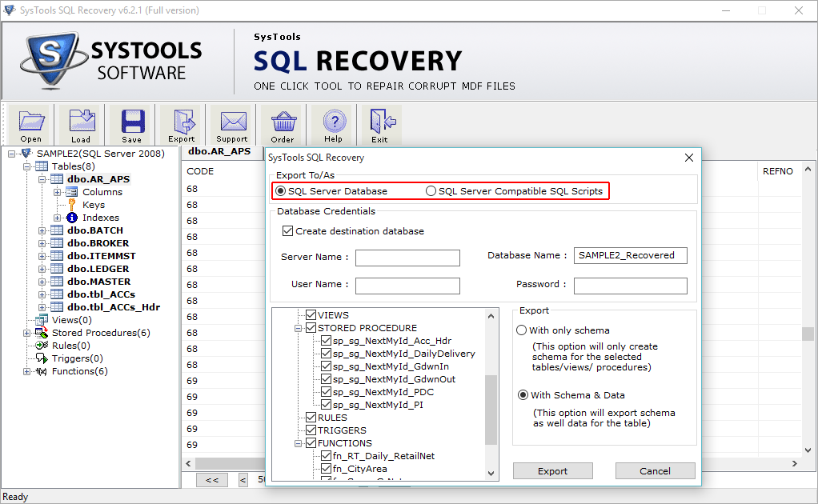Expand Functions(6) in the left tree
Viewport: 818px width, 504px height.
(x=26, y=372)
